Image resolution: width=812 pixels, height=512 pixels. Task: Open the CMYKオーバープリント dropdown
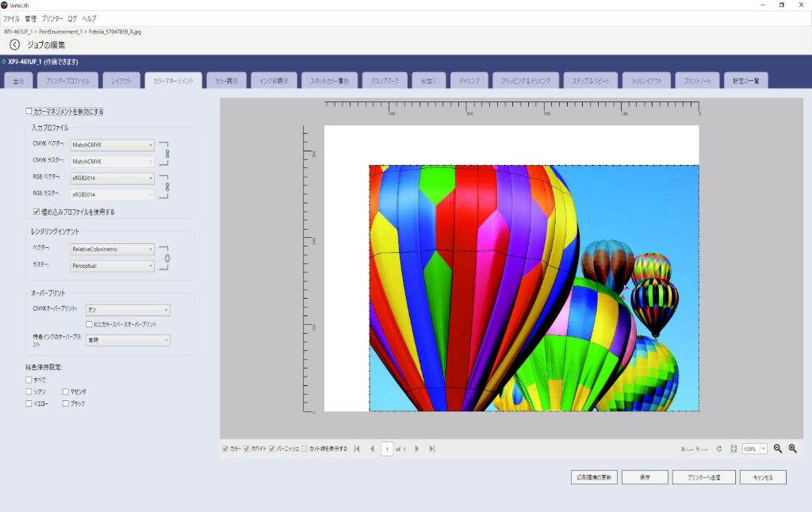128,310
